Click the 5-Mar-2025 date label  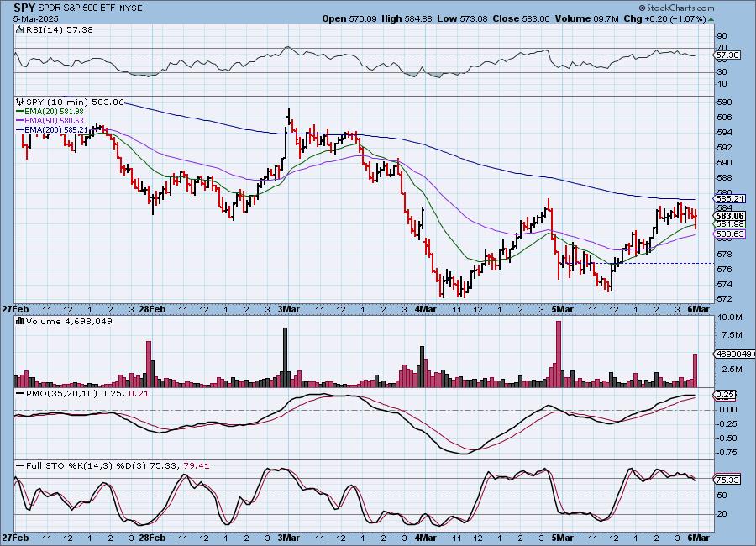[x=35, y=18]
